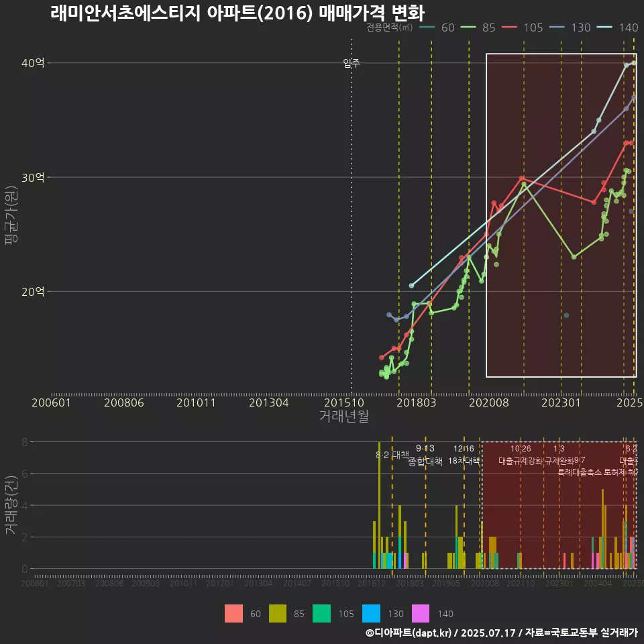Click the 202008 price-chart x-axis label
The width and height of the screenshot is (644, 644).
click(489, 402)
